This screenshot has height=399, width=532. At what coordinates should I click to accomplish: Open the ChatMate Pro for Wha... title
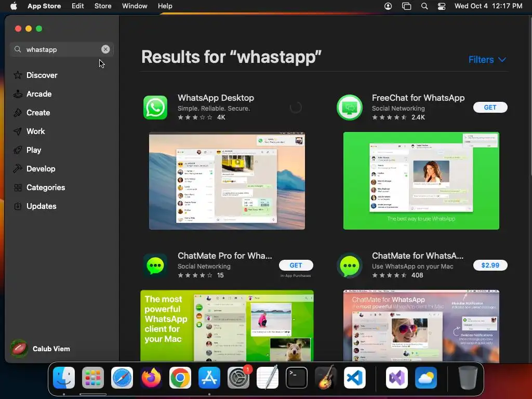224,256
